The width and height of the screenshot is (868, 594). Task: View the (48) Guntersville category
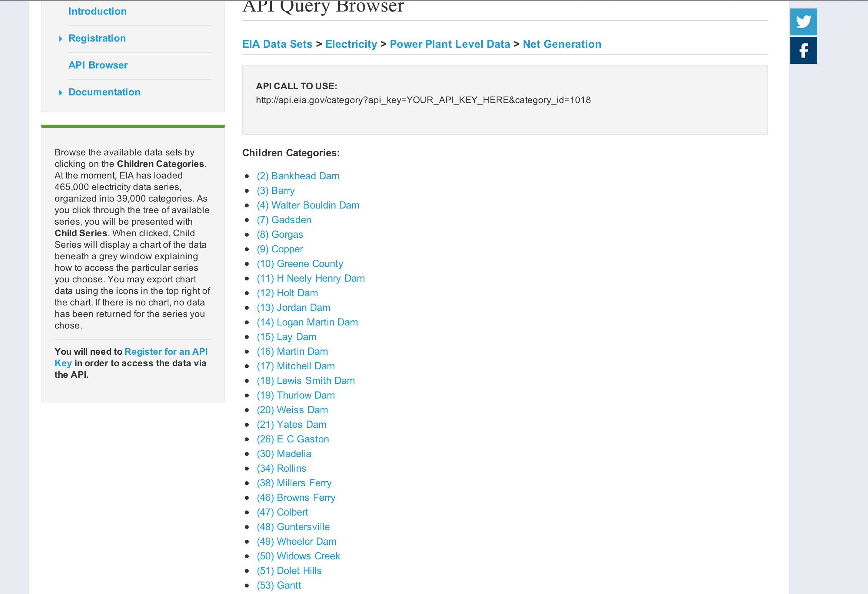293,527
